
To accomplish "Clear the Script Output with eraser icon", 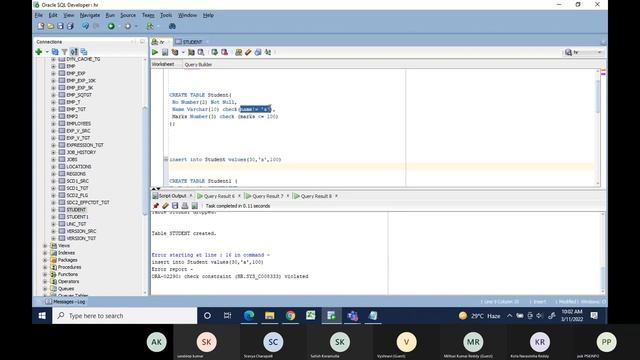I will pos(165,206).
